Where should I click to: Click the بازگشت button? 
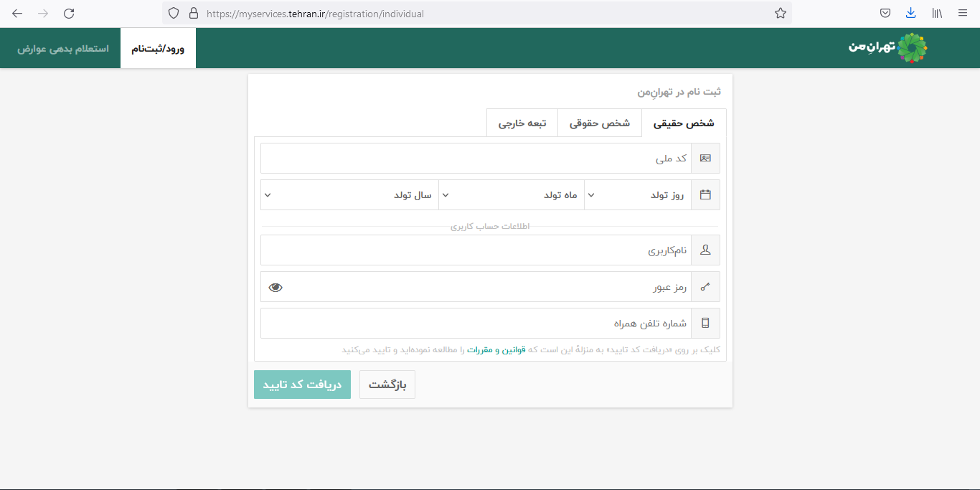(x=387, y=384)
